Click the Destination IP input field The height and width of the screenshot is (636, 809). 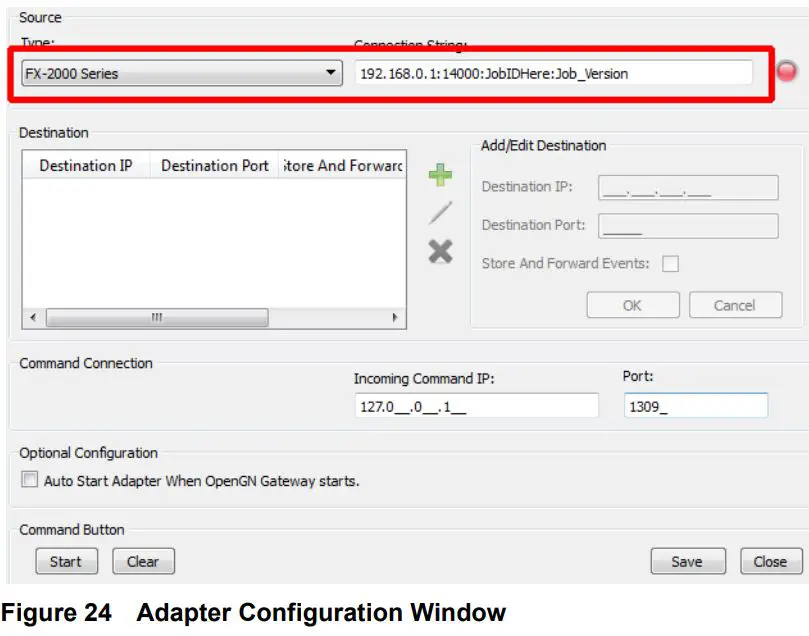688,187
